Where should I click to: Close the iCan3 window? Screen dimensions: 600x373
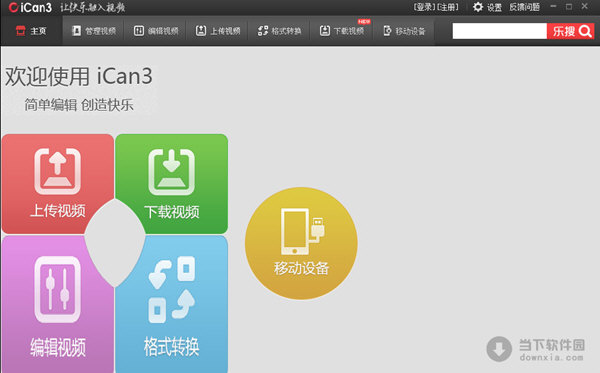point(585,6)
